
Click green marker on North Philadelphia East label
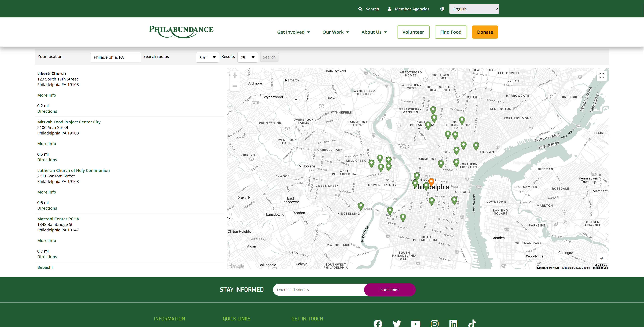(462, 121)
